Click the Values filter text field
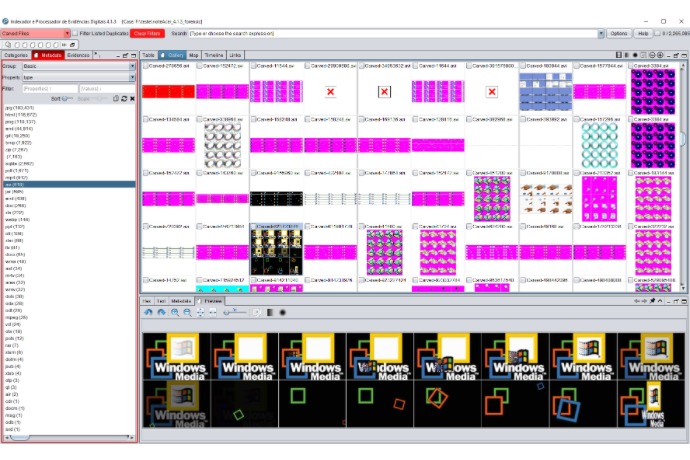690x460 pixels. coord(107,88)
